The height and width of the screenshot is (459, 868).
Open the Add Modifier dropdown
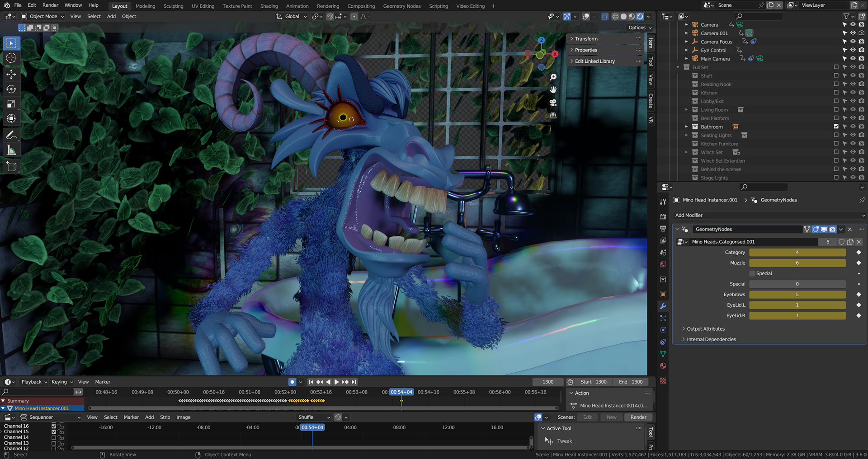tap(769, 215)
